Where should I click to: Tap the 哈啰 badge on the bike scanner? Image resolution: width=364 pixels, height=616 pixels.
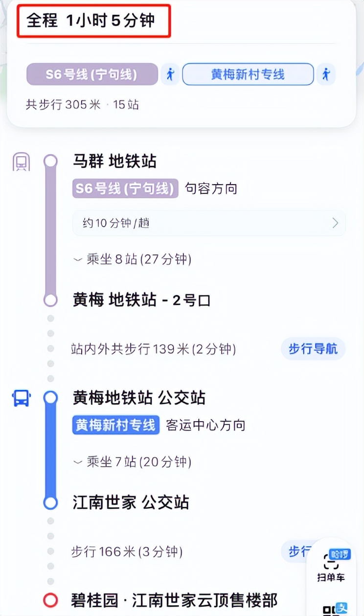coord(340,553)
